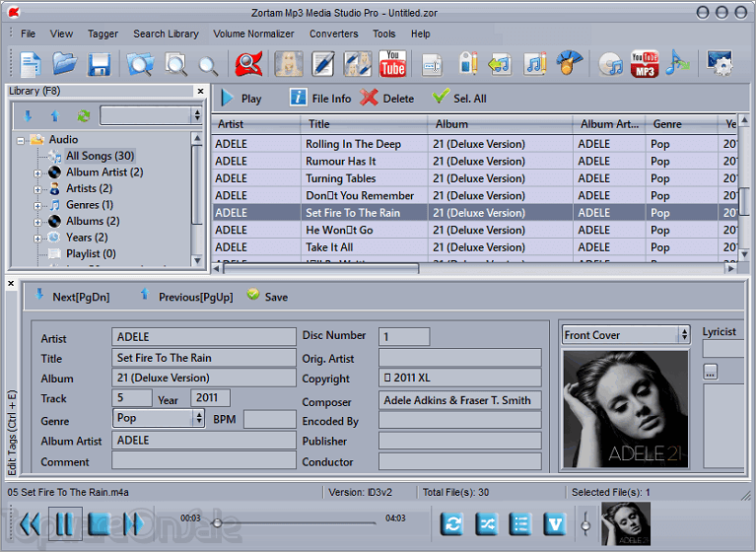
Task: Toggle repeat mode in the player
Action: tap(452, 523)
